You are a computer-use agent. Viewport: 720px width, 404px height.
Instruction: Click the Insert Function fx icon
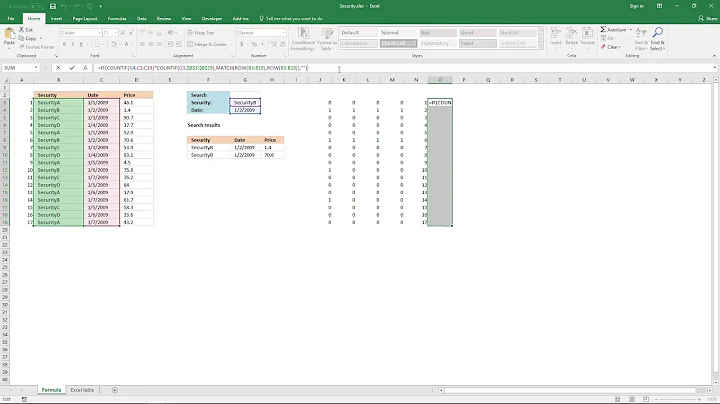(85, 68)
